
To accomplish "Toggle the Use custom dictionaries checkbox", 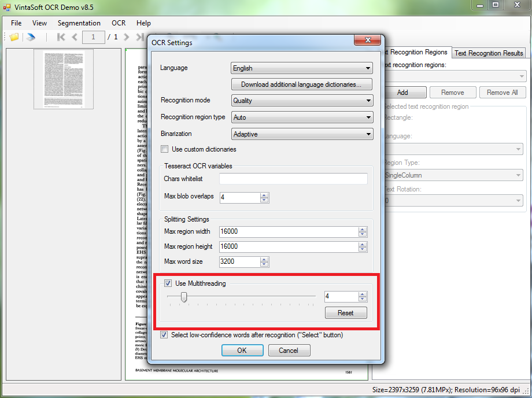I will (165, 149).
